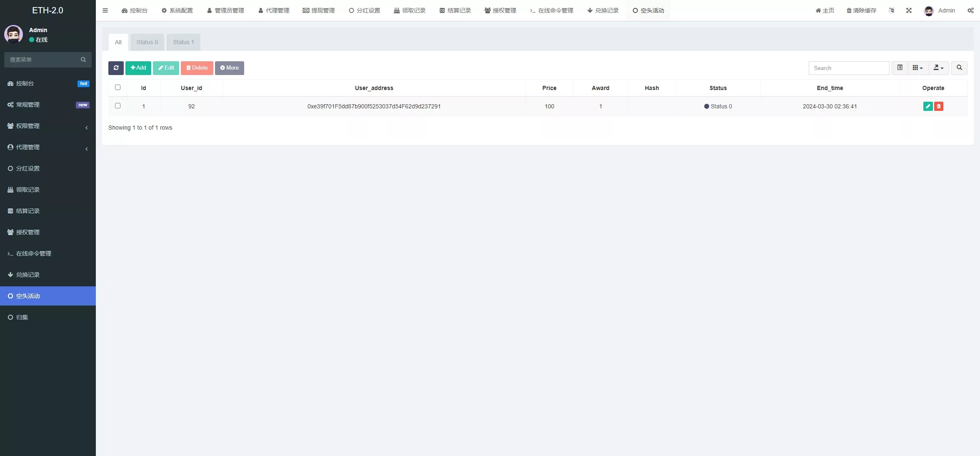This screenshot has width=980, height=456.
Task: Select the checkbox for row Id 1
Action: (x=117, y=106)
